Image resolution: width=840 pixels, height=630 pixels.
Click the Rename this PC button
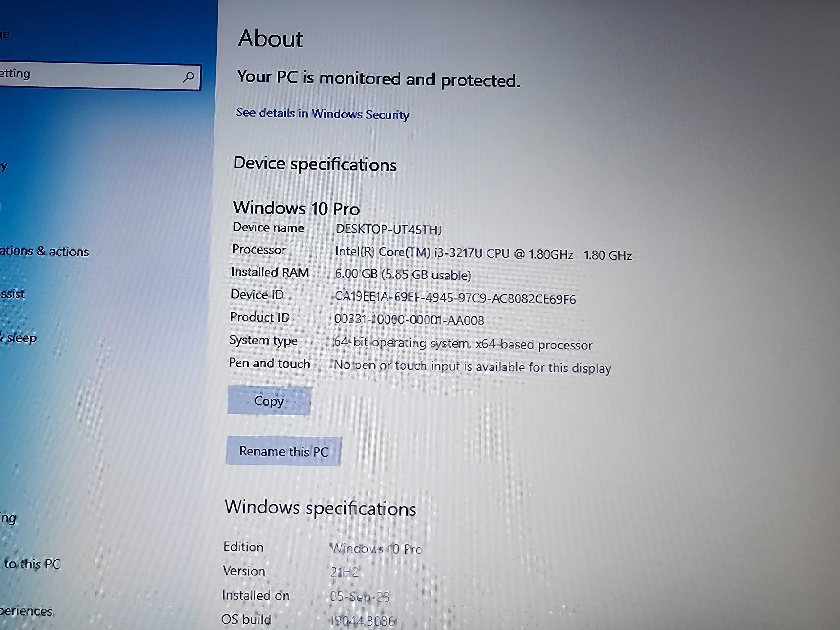[x=283, y=451]
